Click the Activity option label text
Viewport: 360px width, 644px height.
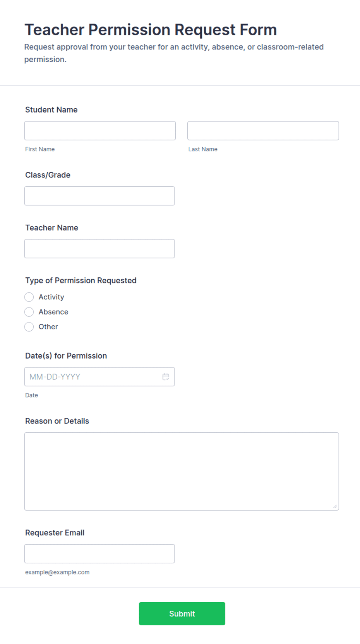(x=51, y=297)
